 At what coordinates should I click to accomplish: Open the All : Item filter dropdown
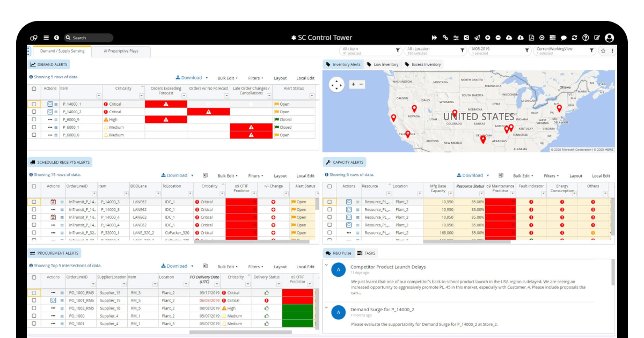pyautogui.click(x=372, y=50)
